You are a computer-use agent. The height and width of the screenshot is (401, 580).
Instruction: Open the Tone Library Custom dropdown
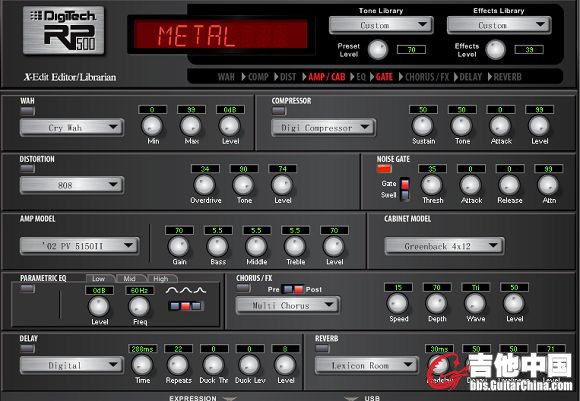381,25
